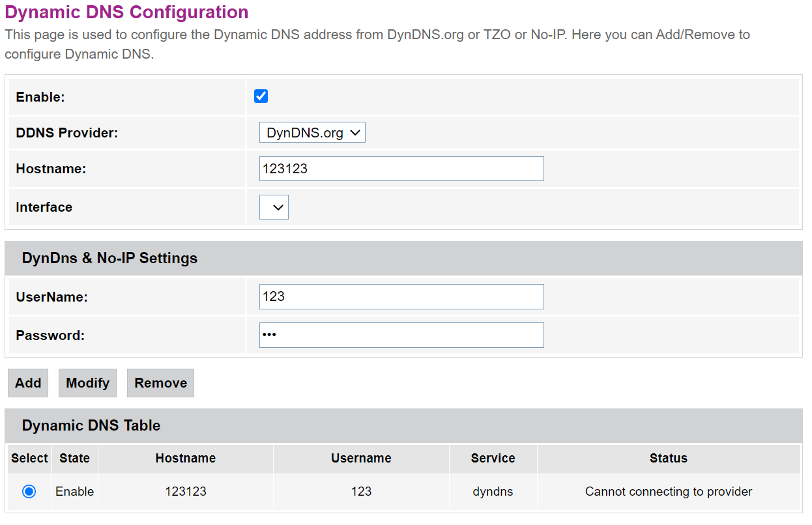Click the Password field
The width and height of the screenshot is (812, 525).
pos(401,335)
